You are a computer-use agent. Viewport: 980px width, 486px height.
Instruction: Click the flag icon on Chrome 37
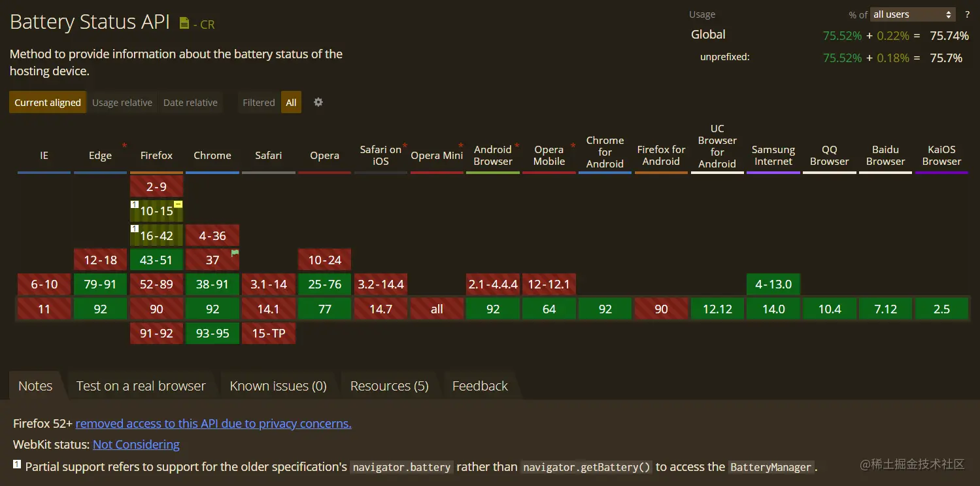pos(235,252)
